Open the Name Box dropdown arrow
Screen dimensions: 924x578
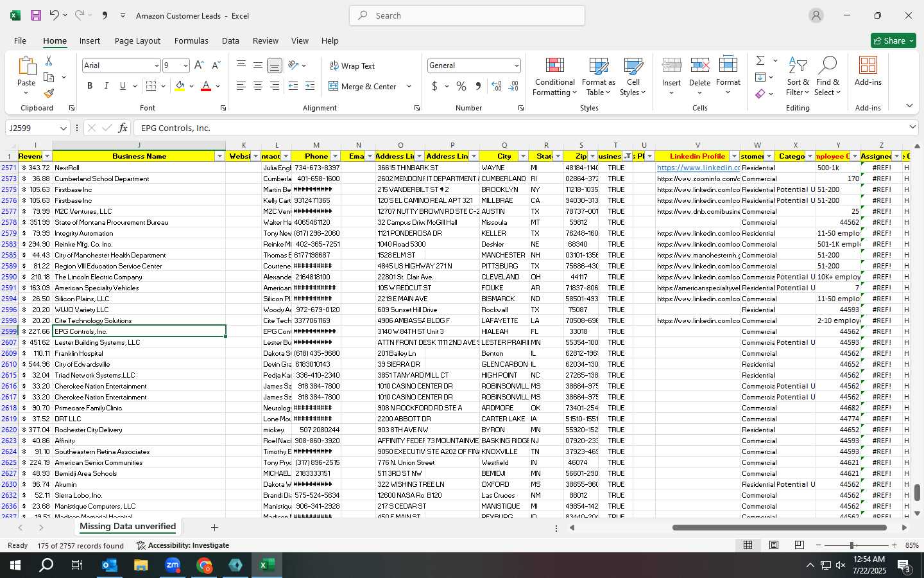(x=63, y=128)
